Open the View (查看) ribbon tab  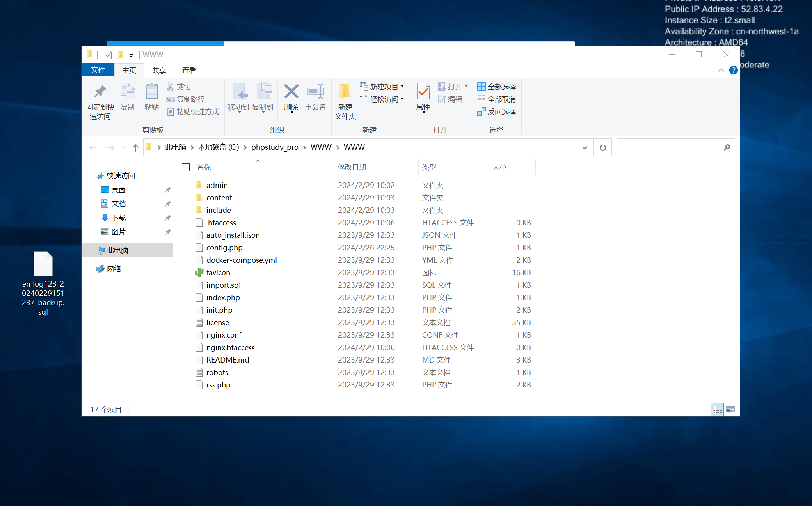(x=189, y=70)
